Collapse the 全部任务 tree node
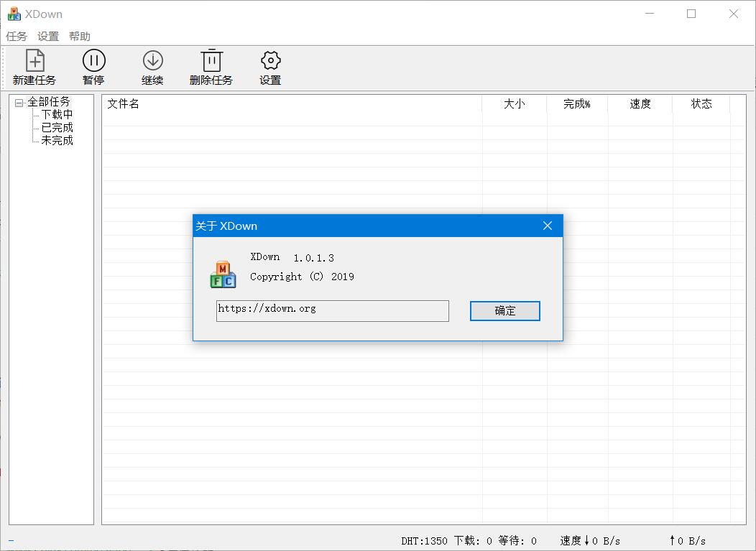 pyautogui.click(x=19, y=103)
